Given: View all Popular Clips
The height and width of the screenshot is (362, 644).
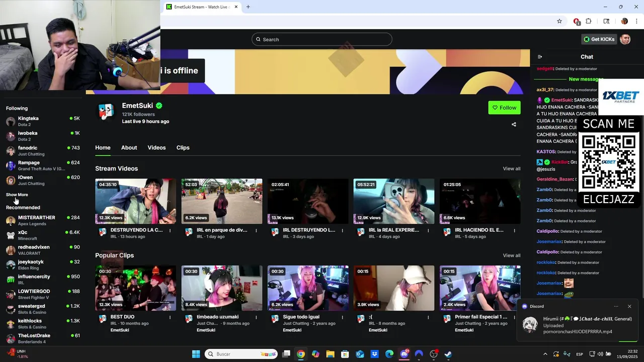Looking at the screenshot, I should (512, 255).
